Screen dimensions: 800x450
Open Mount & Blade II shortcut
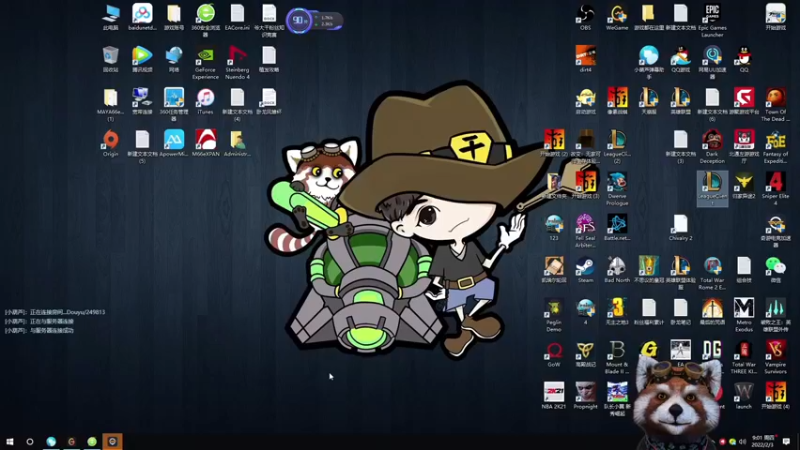tap(617, 357)
